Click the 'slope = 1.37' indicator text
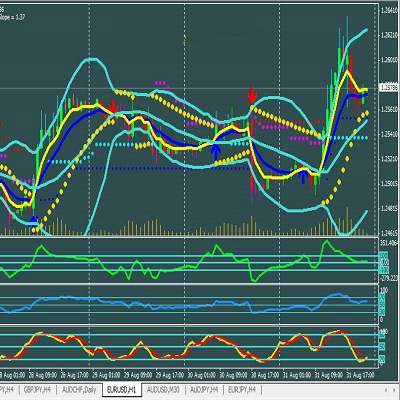This screenshot has width=400, height=400. click(12, 17)
